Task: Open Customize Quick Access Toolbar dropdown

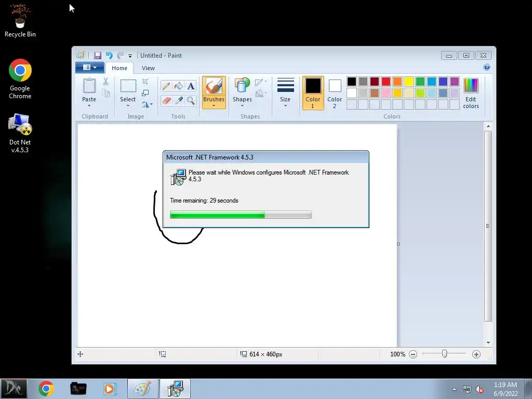Action: pos(130,56)
